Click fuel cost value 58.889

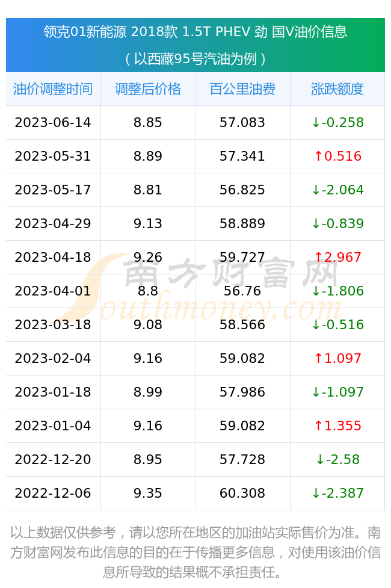point(242,223)
